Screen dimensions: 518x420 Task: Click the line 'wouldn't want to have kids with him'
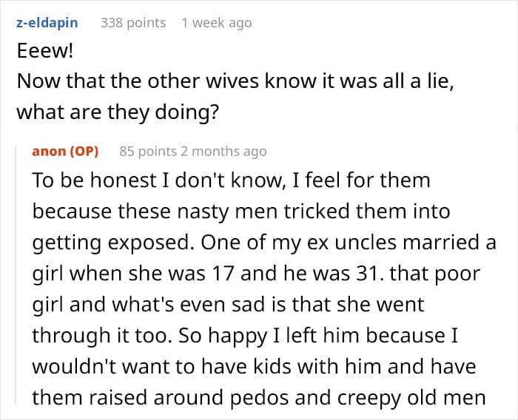pos(254,367)
